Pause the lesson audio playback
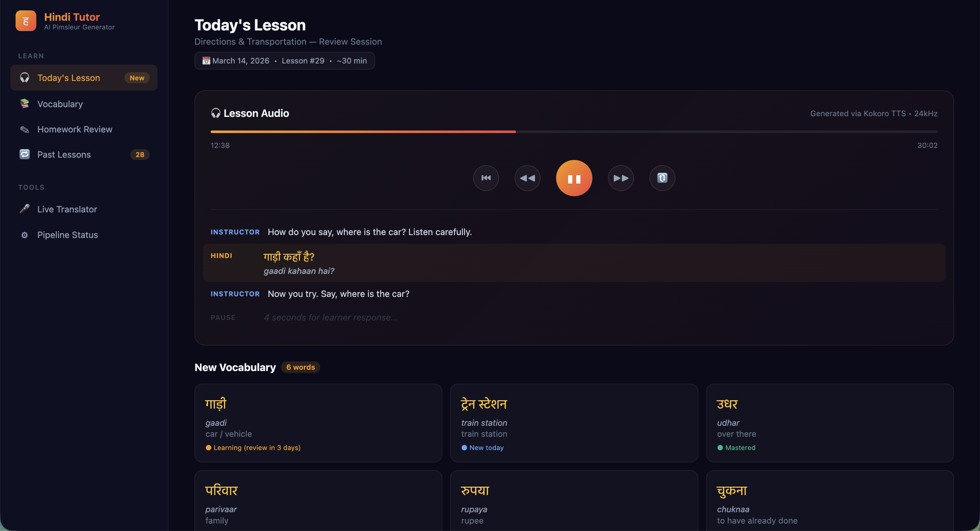Viewport: 980px width, 531px height. pos(574,178)
